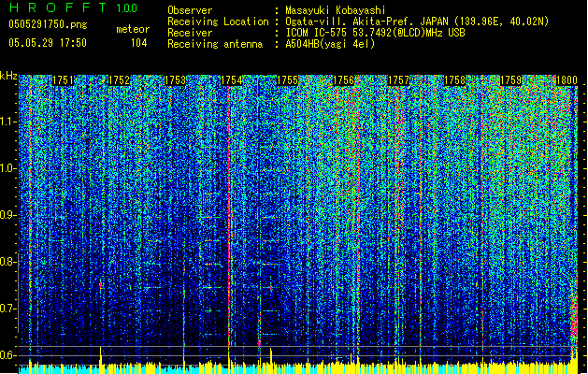
Task: Click the Receiving Location label
Action: tap(218, 22)
